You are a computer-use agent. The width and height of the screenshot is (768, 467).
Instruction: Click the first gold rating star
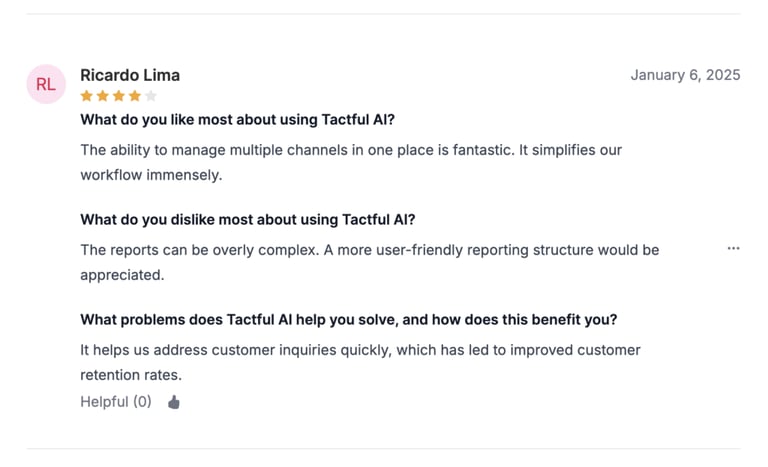pyautogui.click(x=87, y=96)
